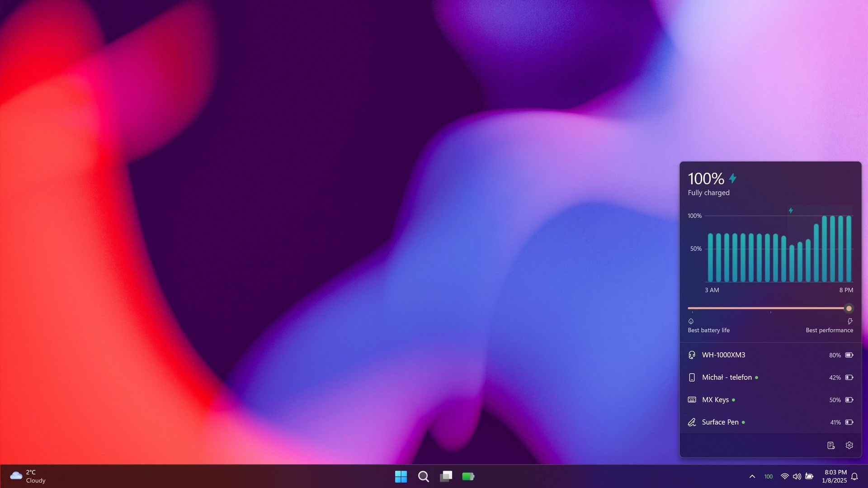Click the MX Keys keyboard icon
This screenshot has height=488, width=868.
point(691,399)
